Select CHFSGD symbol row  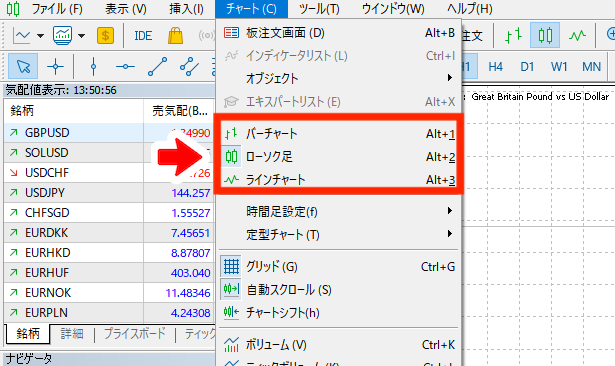[x=109, y=213]
